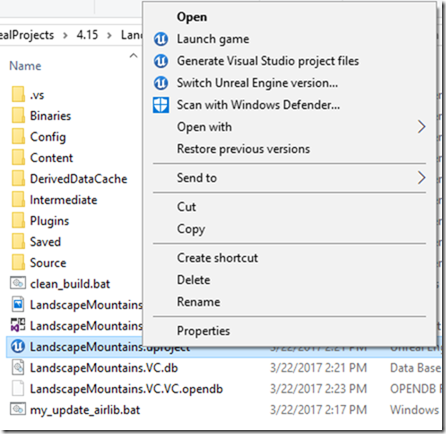Open the Send to entry

click(197, 178)
